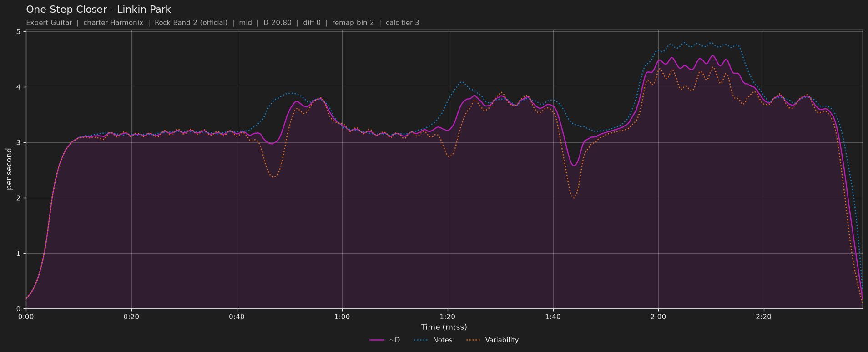Click the chart title "One Step Closer - Linkin Park"
The height and width of the screenshot is (352, 868).
(x=98, y=9)
